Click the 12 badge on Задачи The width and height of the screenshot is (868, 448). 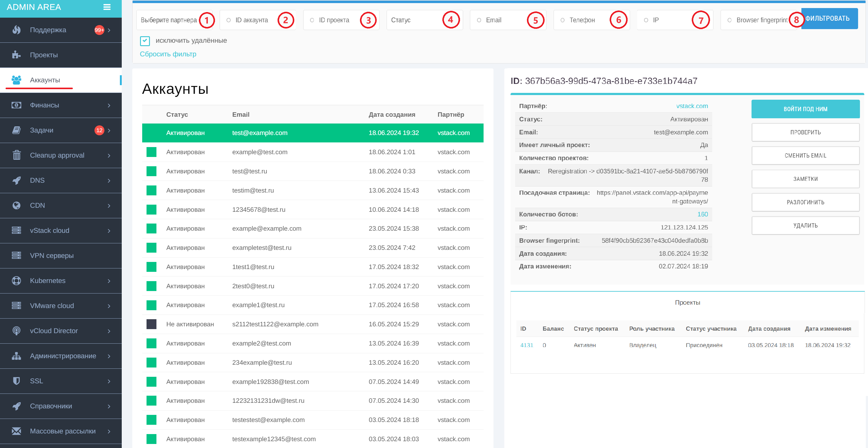tap(99, 130)
